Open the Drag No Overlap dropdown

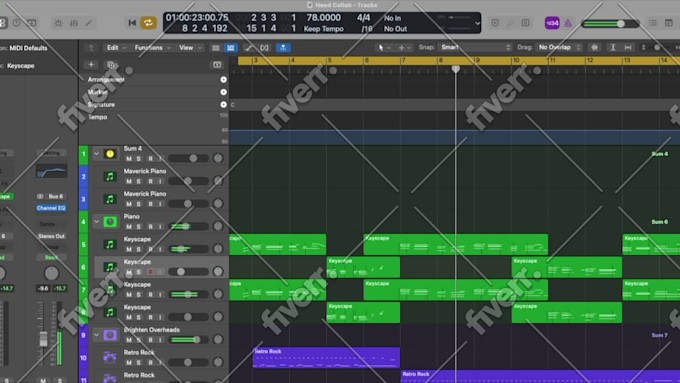point(559,47)
